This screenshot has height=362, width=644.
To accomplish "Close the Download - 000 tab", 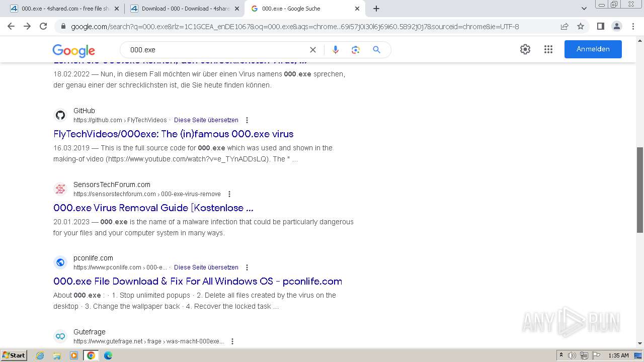I will (x=237, y=9).
